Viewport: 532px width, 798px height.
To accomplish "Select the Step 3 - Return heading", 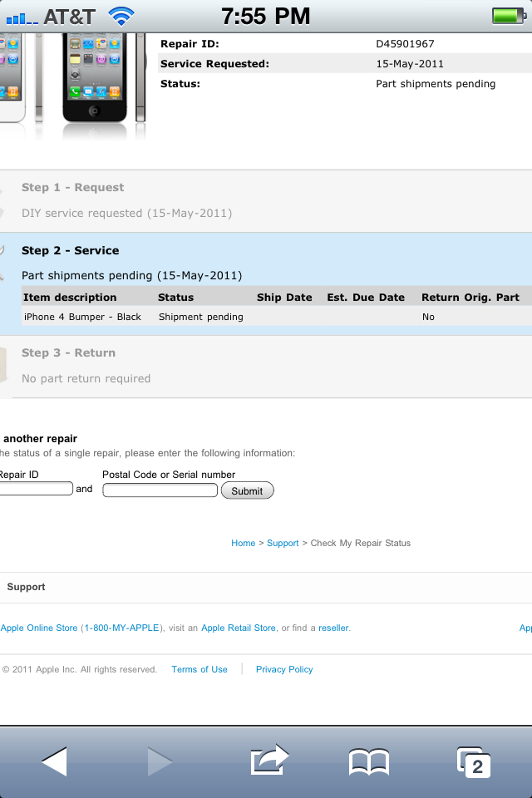I will [68, 352].
